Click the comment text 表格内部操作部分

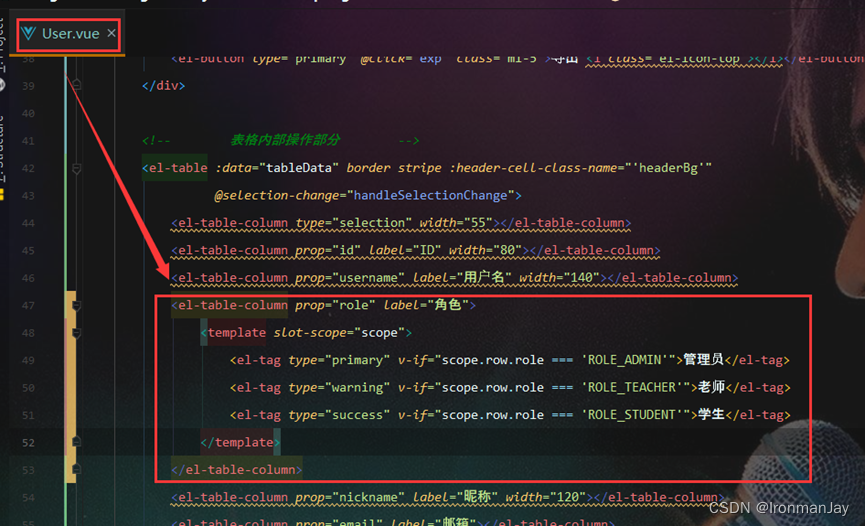[x=285, y=140]
